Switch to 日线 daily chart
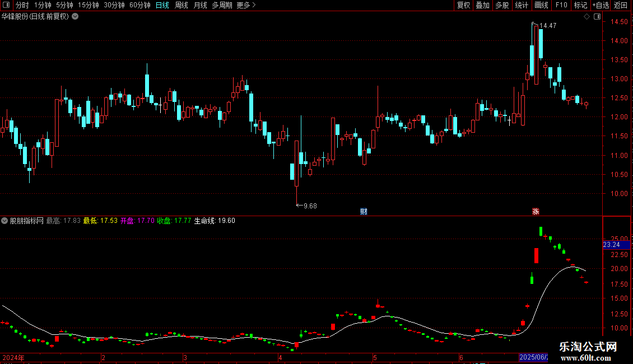633x364 pixels. click(x=162, y=5)
